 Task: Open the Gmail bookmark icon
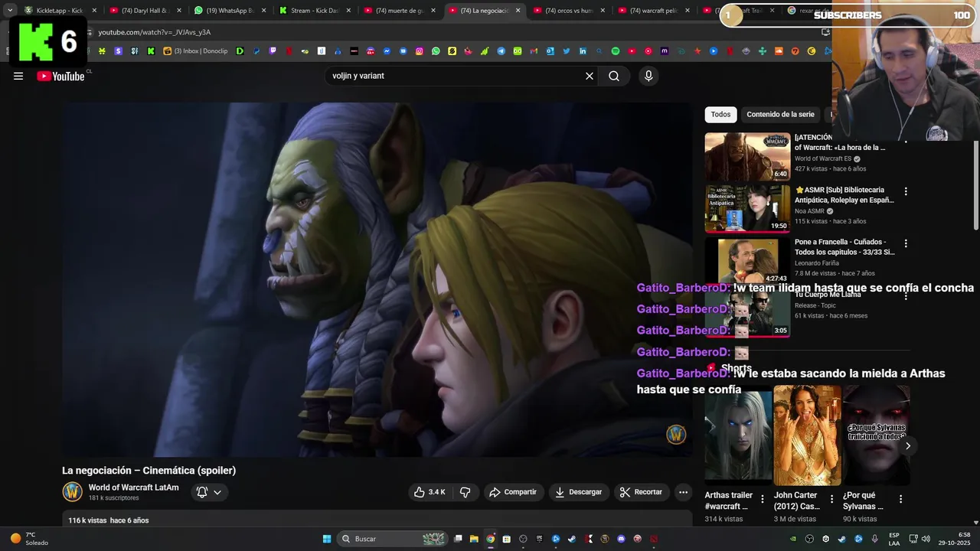tap(533, 51)
